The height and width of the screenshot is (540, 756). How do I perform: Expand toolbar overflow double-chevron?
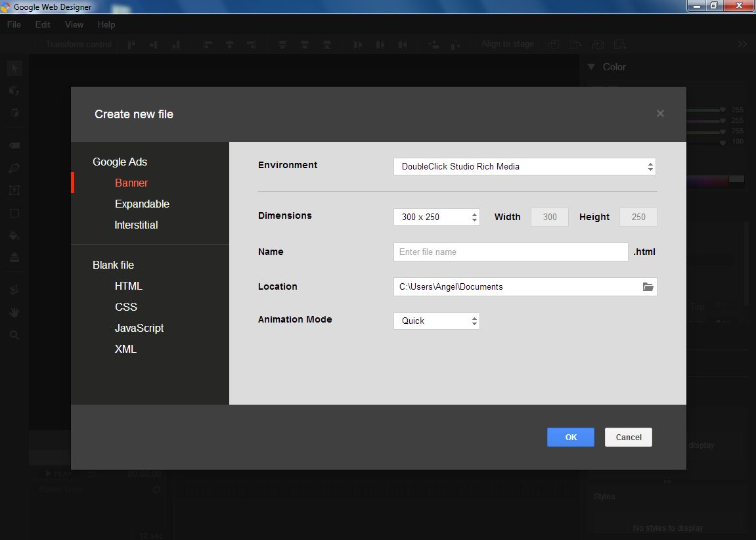pos(742,44)
